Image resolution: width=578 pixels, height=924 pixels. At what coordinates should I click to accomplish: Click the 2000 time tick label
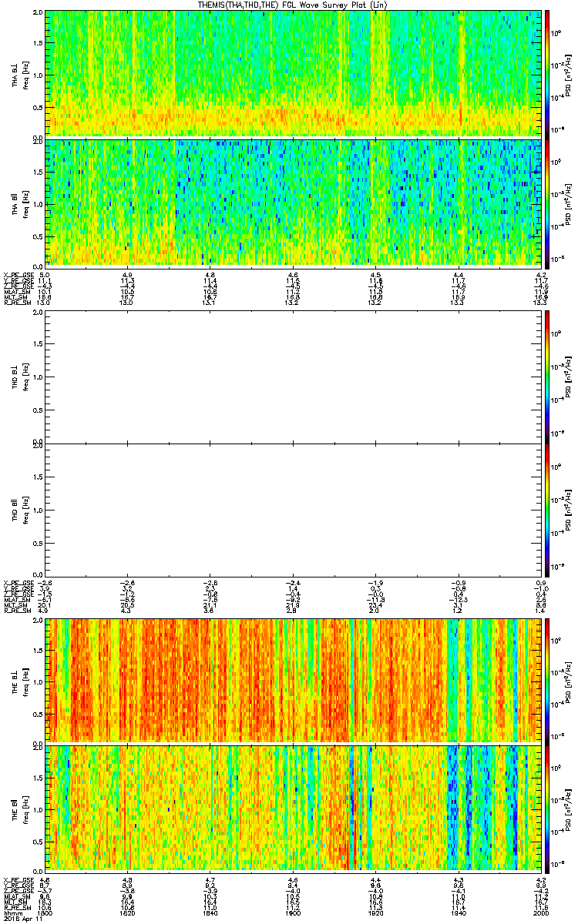(x=539, y=914)
